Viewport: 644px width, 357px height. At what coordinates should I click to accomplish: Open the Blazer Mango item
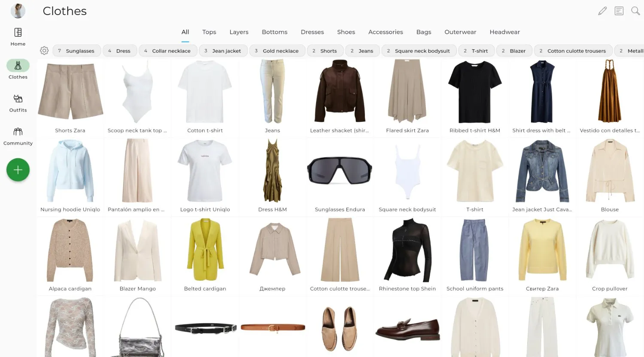[x=137, y=256]
